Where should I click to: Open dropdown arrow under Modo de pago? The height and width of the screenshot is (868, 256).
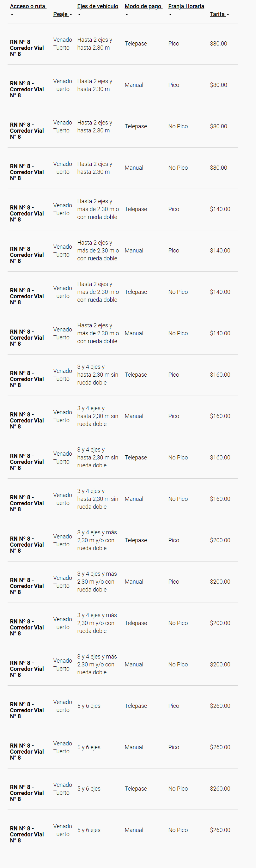point(127,15)
